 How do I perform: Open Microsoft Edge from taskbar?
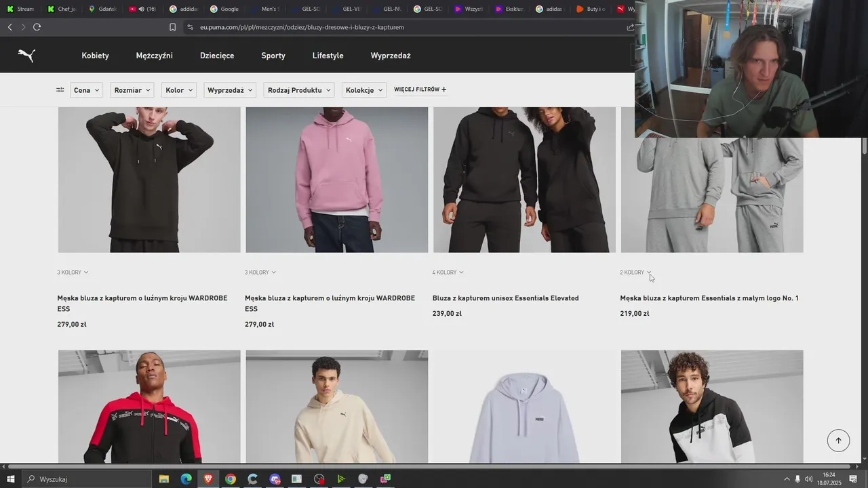(186, 479)
